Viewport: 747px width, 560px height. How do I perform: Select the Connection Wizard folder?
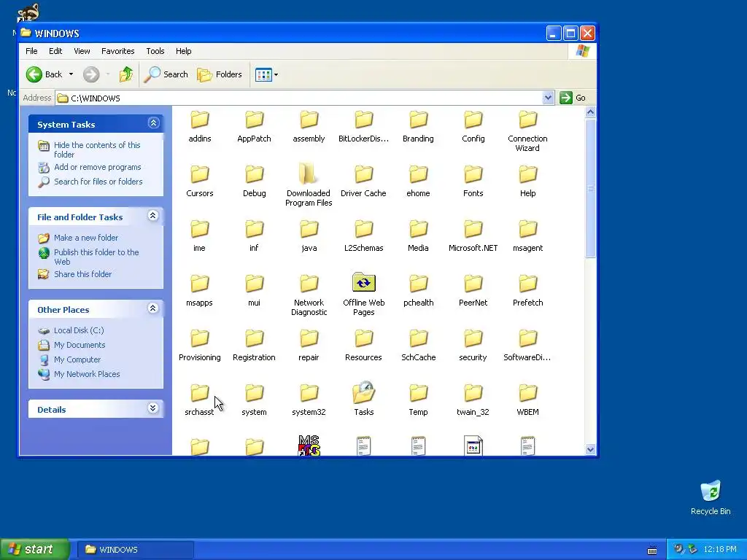[528, 131]
